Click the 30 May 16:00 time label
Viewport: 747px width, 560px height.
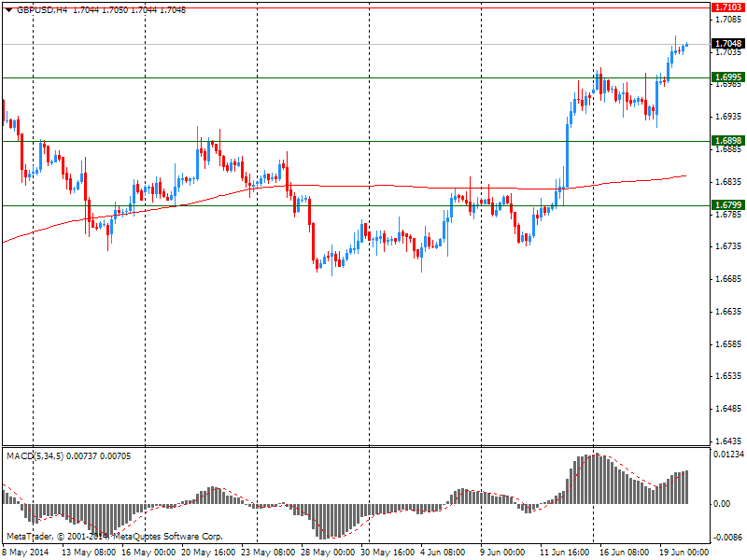coord(388,553)
